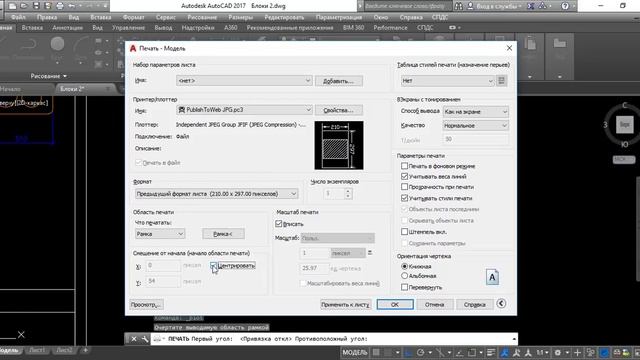
Task: Click the New file icon in quick access toolbar
Action: [x=13, y=6]
